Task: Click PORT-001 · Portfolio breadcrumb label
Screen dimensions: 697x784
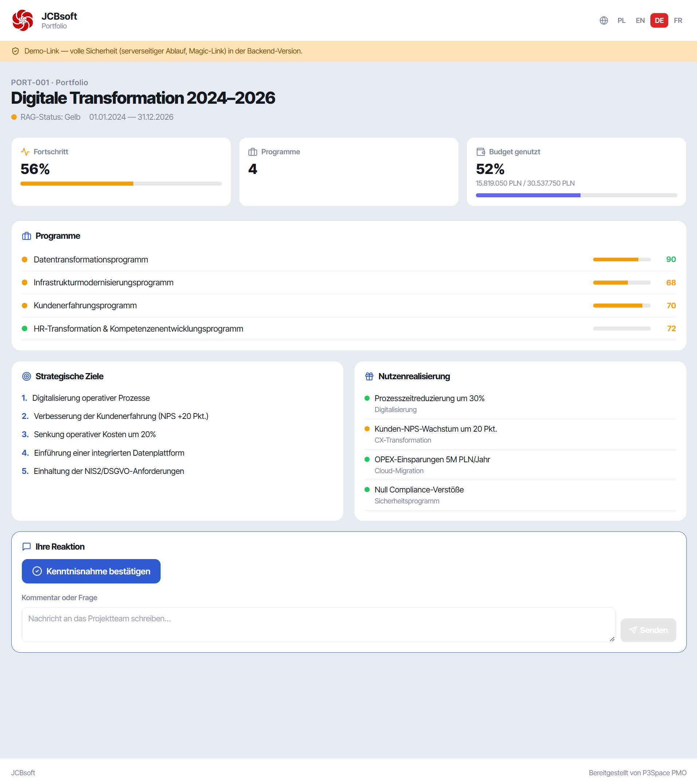Action: point(50,83)
